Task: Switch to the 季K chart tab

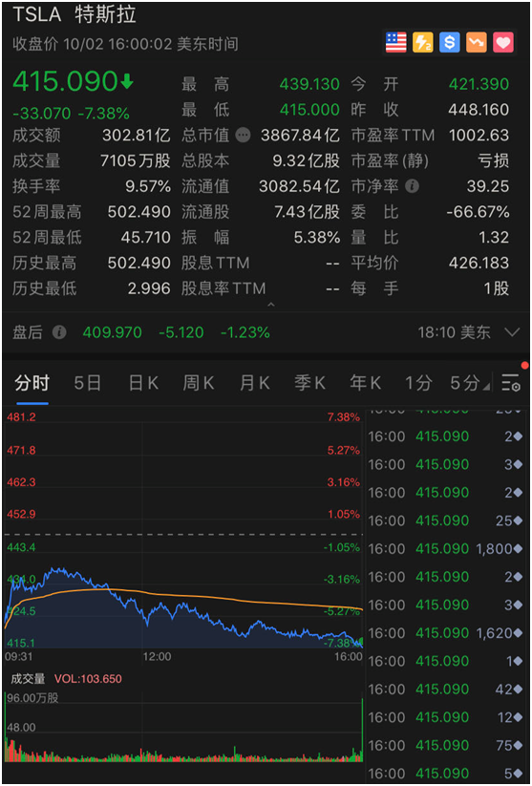Action: tap(309, 384)
